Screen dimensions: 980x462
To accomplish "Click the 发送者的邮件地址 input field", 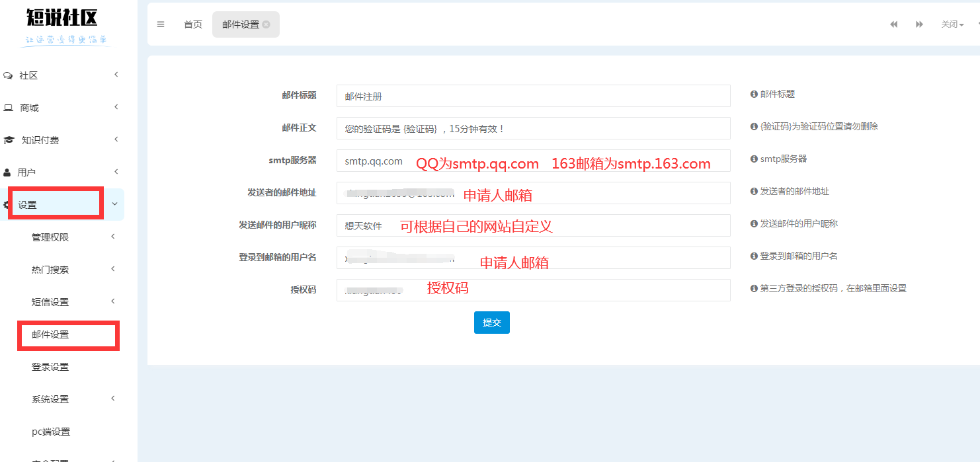I will pos(534,193).
